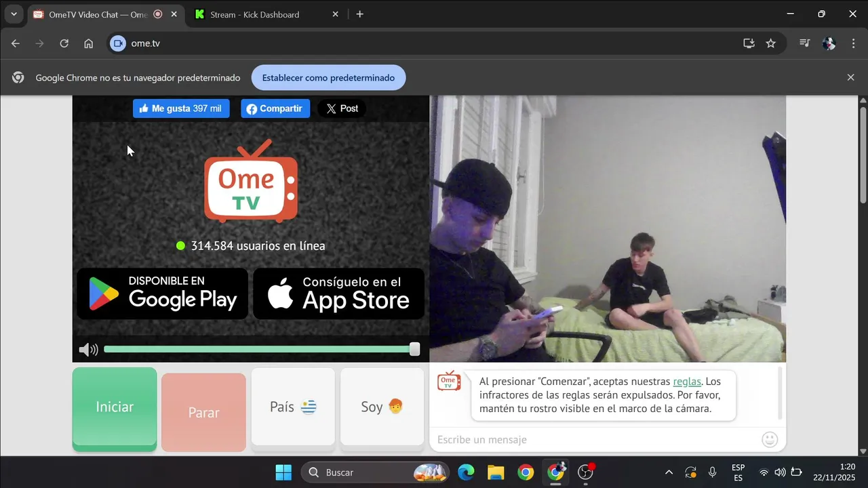Click the 314.584 usuarios en línea text
The height and width of the screenshot is (488, 868).
(x=258, y=246)
